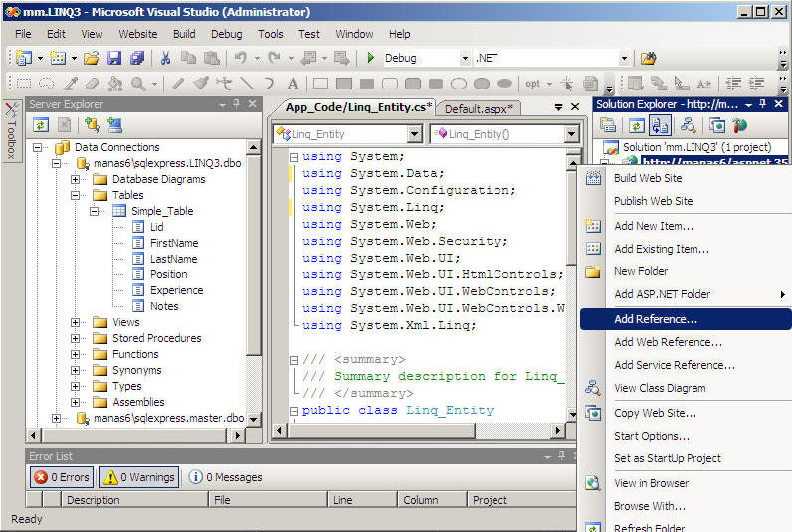Screen dimensions: 792x532
Task: Click the Copy Web Site toolbar icon
Action: tap(717, 125)
